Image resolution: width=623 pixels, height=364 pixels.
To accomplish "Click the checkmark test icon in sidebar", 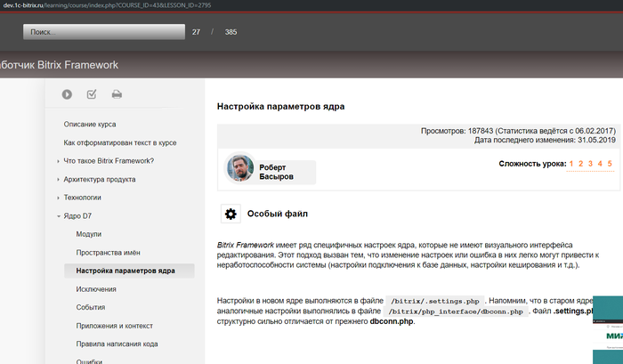I will (92, 94).
